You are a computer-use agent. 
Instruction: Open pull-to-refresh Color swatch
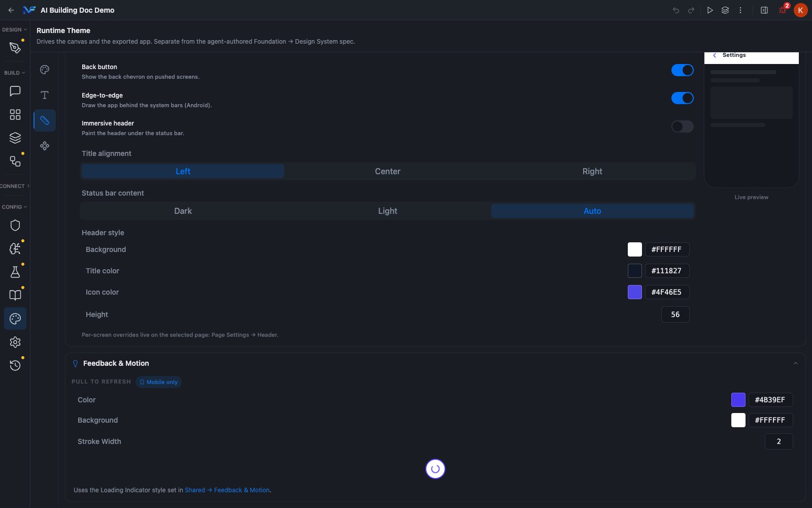[x=738, y=400]
